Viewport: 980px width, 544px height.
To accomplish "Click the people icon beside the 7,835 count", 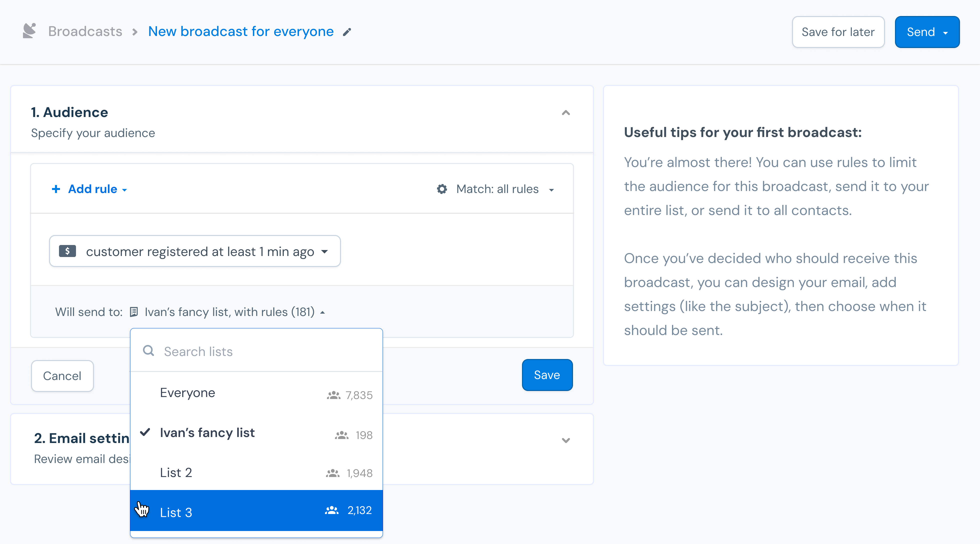I will (334, 395).
